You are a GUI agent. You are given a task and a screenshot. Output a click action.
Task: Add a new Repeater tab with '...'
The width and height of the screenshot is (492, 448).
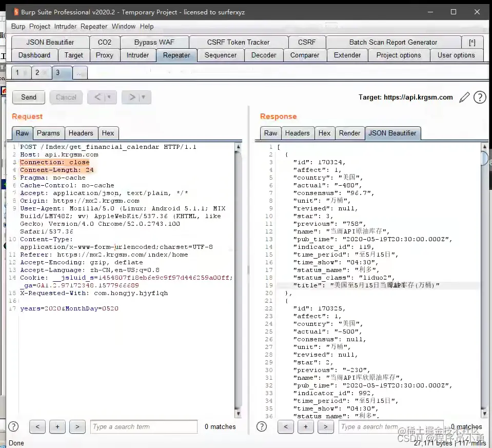[x=80, y=73]
